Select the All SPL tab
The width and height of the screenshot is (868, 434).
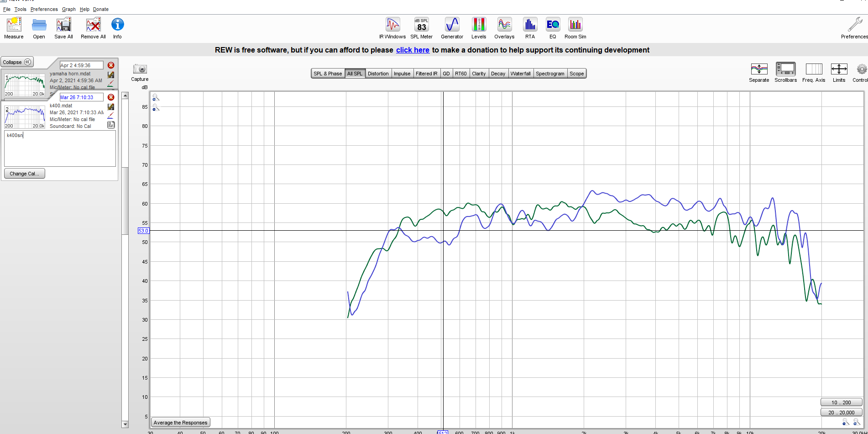pos(355,74)
